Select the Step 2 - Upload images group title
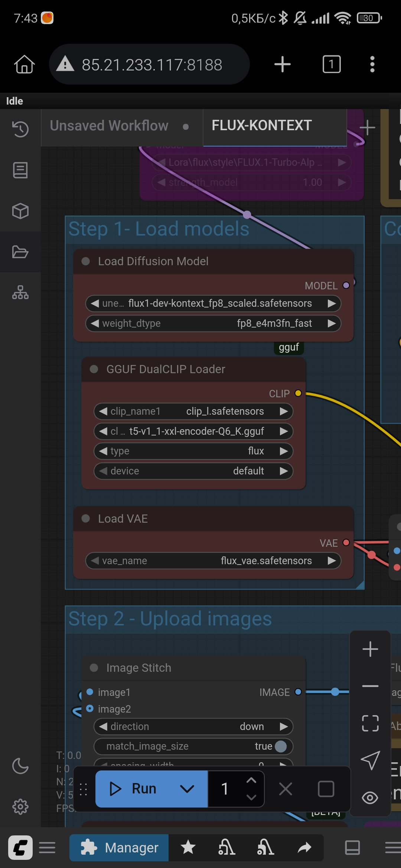The height and width of the screenshot is (868, 401). (x=170, y=619)
